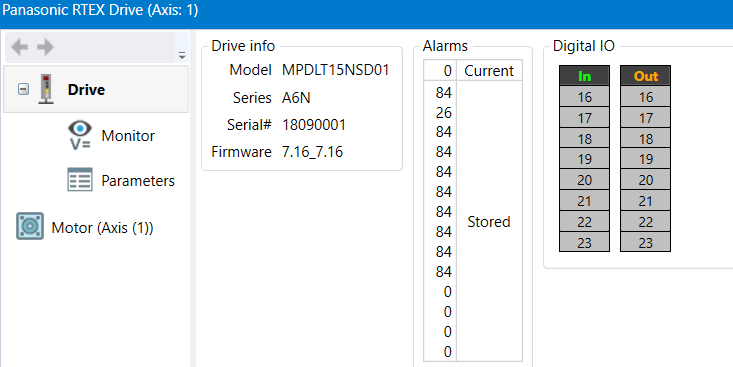Screen dimensions: 733x367
Task: Click the orange Out column header
Action: 646,76
